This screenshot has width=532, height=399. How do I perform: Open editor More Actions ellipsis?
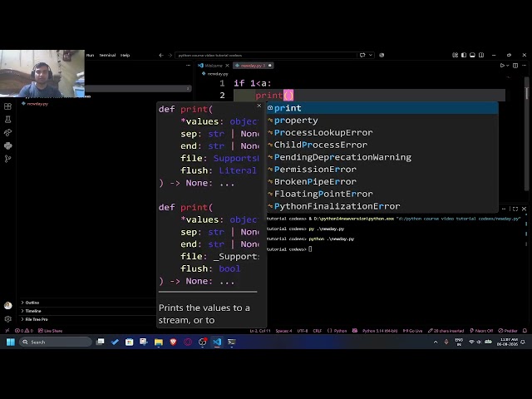point(525,66)
